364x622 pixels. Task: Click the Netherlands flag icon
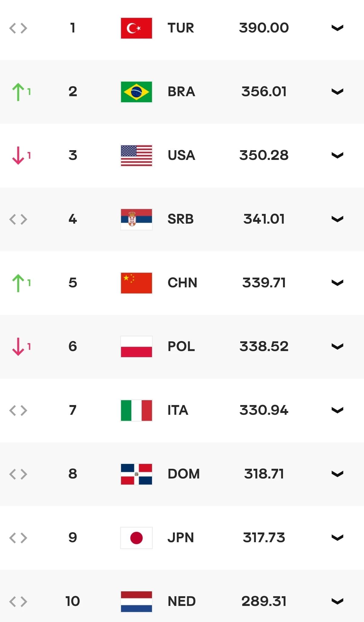tap(136, 602)
